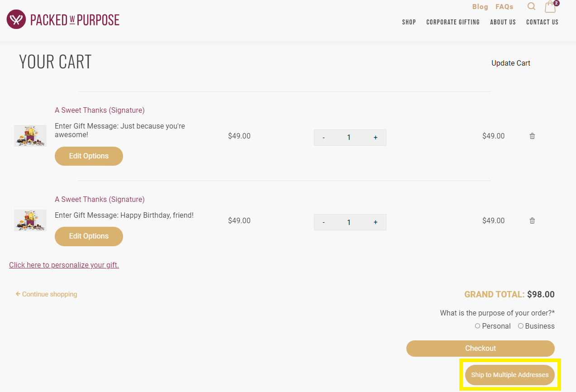
Task: Open the gift personalization link
Action: tap(64, 265)
